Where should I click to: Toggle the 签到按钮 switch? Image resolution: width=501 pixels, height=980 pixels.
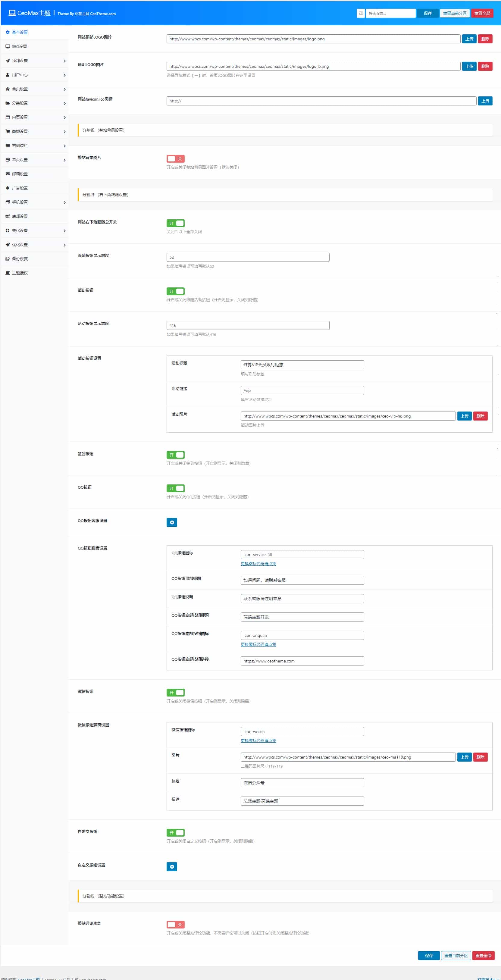click(175, 455)
